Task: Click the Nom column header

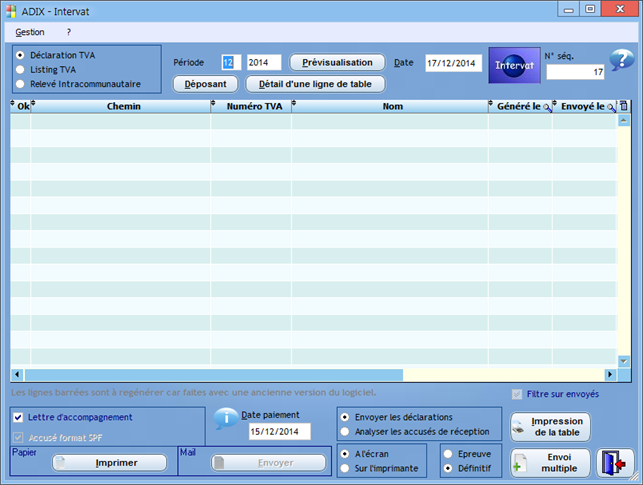Action: point(392,106)
